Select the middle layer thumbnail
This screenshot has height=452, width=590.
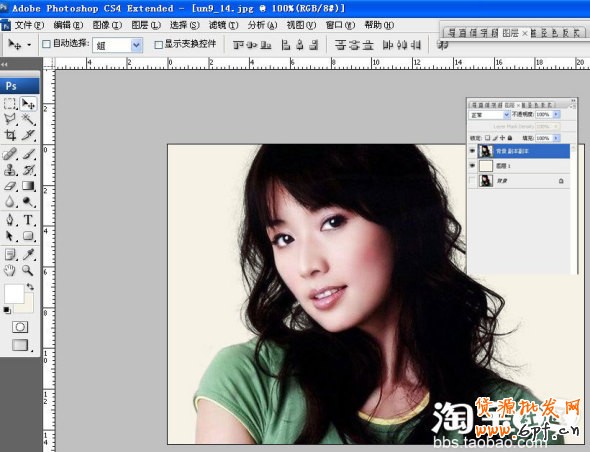486,166
